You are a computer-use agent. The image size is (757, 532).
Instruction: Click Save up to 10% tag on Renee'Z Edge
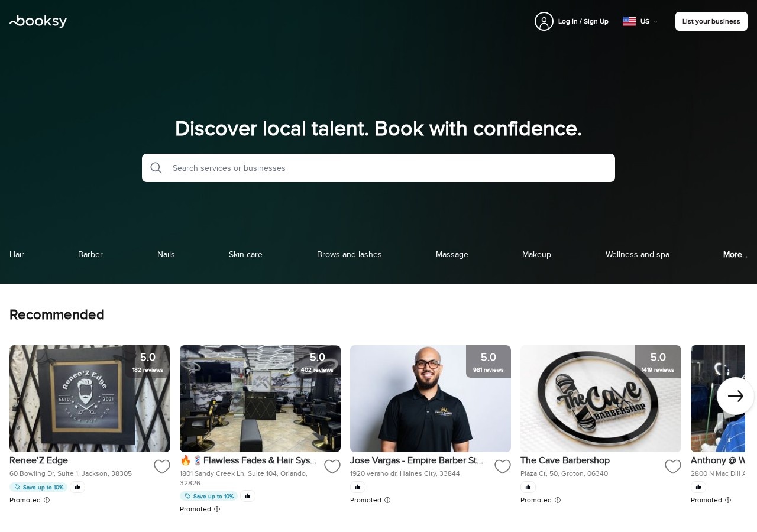[x=38, y=487]
